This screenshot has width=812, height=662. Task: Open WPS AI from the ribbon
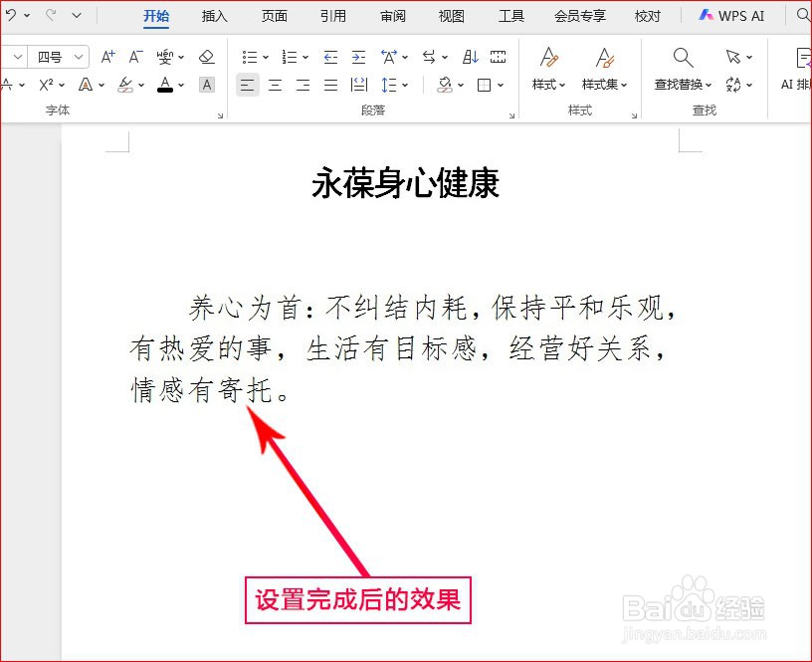pos(730,15)
